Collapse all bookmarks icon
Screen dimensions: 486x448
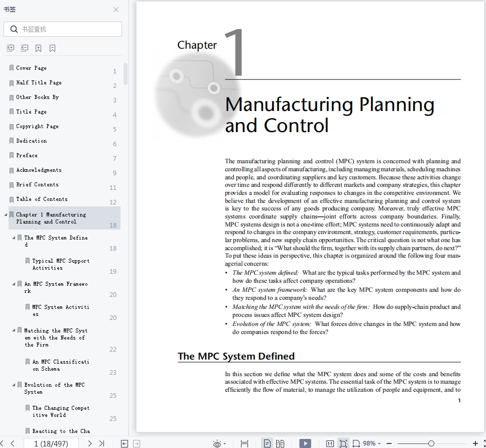click(25, 48)
